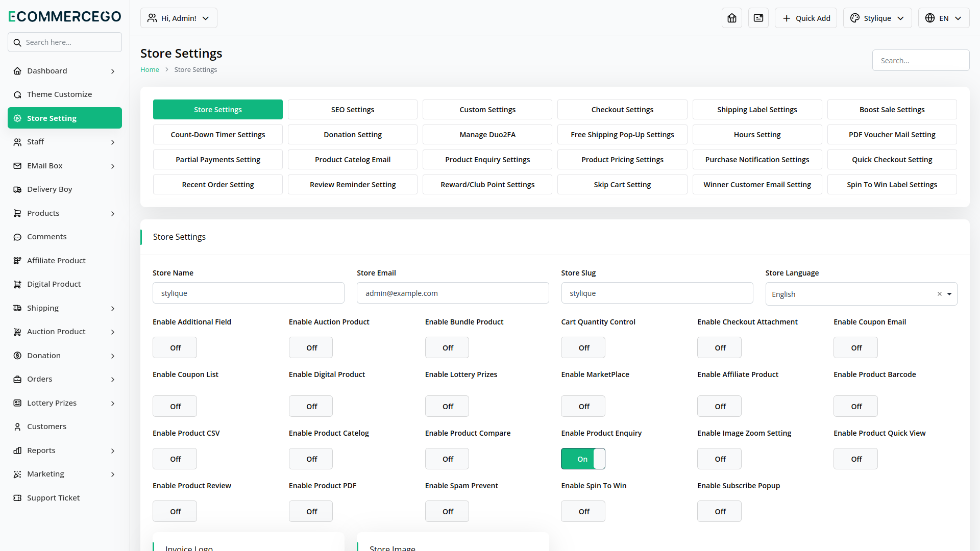The width and height of the screenshot is (980, 551).
Task: Click the Delivery Boy truck icon
Action: point(17,189)
